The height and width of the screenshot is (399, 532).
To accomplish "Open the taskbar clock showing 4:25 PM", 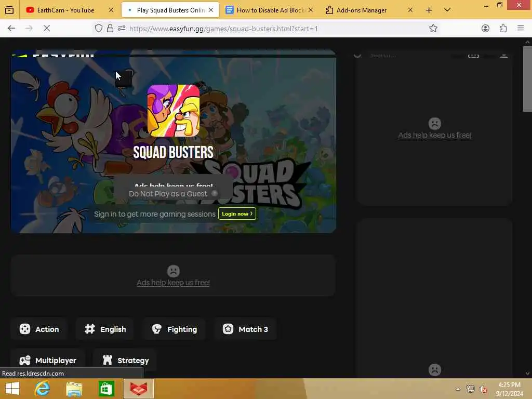I will 509,389.
